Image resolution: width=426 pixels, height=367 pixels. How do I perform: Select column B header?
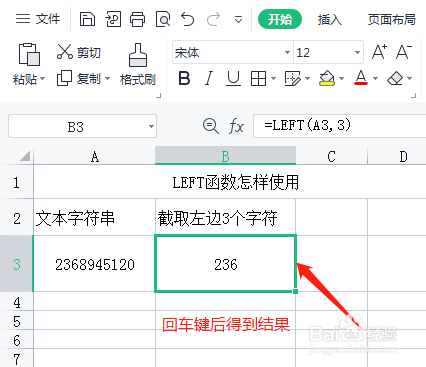pos(225,156)
